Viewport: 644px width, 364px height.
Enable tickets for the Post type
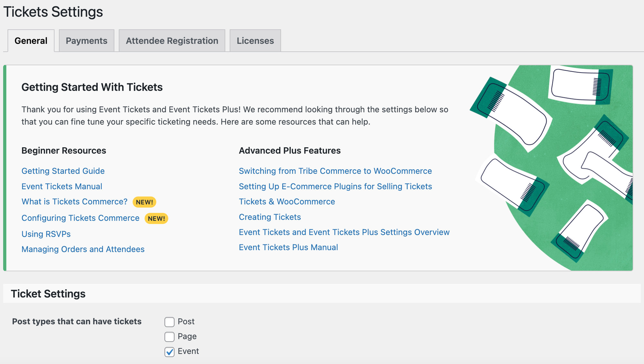169,322
